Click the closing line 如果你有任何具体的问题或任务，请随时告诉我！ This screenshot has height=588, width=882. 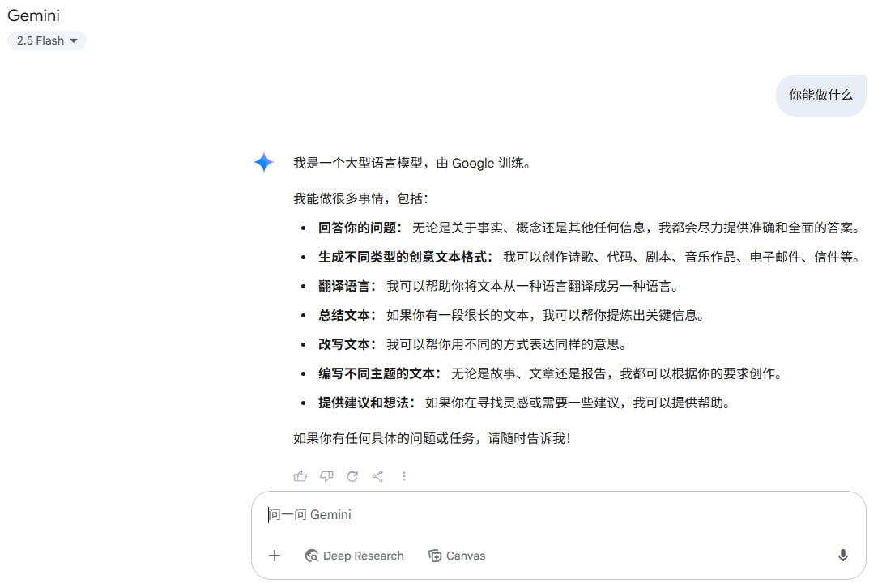432,438
